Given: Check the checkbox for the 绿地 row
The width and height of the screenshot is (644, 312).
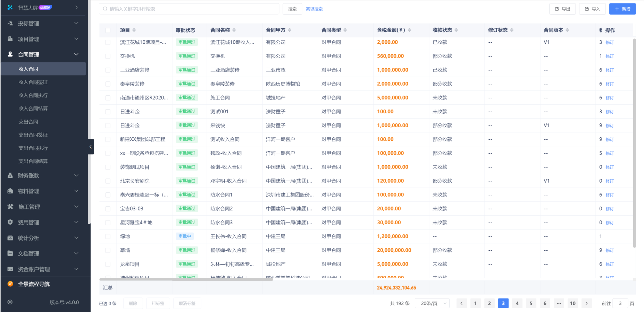Looking at the screenshot, I should [x=108, y=236].
